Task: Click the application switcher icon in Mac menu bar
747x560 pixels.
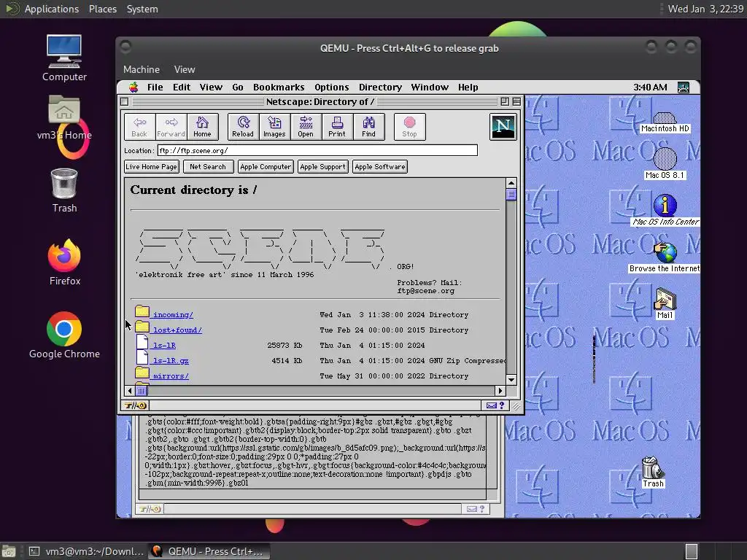Action: tap(684, 87)
